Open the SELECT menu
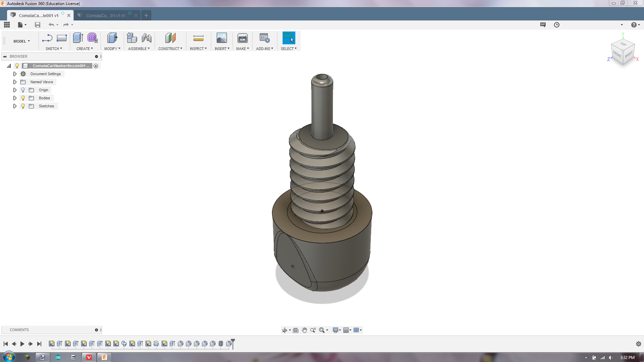644x362 pixels. coord(289,49)
